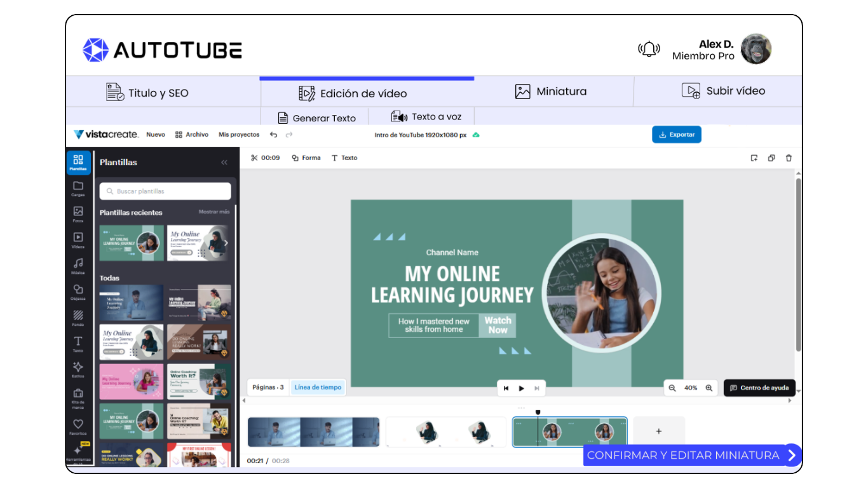The height and width of the screenshot is (488, 868).
Task: Delete page using trash icon
Action: [789, 158]
